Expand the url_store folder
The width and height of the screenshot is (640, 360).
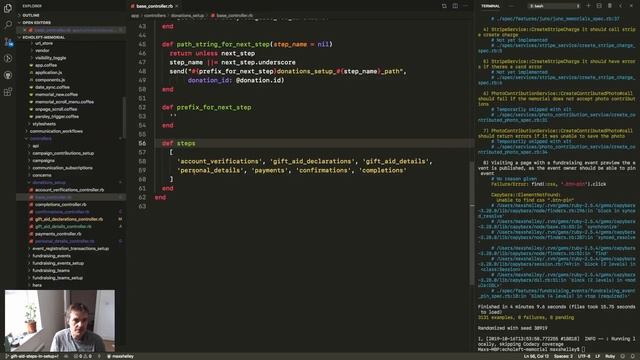44,43
